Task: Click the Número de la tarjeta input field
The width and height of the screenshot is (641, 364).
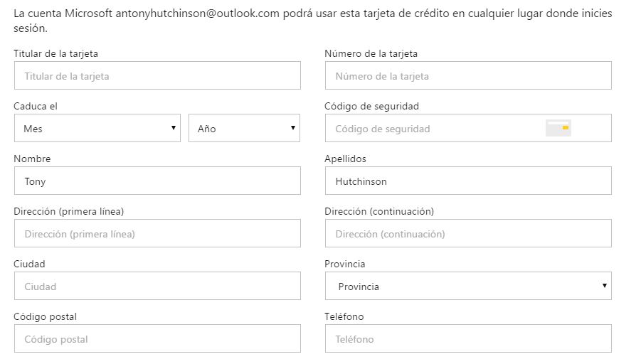Action: pos(468,76)
